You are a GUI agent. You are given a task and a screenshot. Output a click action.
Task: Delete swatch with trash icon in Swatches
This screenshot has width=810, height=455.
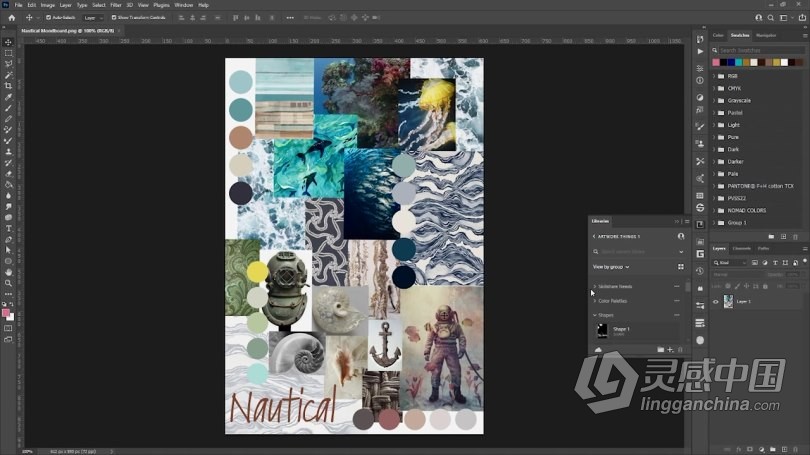796,237
